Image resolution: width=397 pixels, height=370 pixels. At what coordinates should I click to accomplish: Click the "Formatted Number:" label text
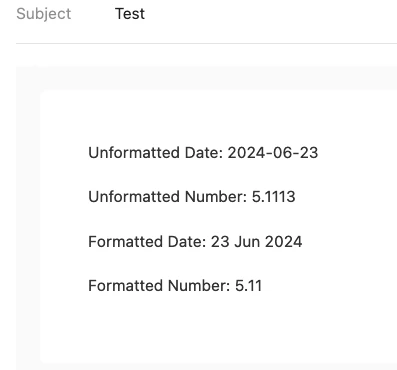159,286
